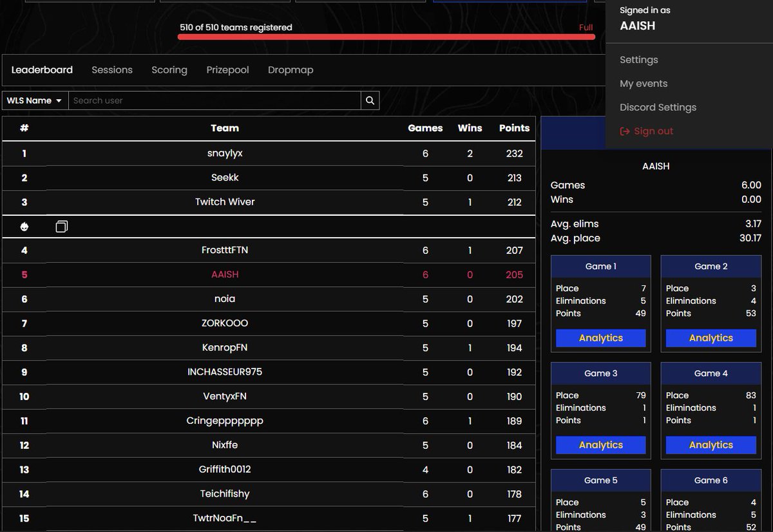Click the red 'Full' status label

[x=586, y=28]
